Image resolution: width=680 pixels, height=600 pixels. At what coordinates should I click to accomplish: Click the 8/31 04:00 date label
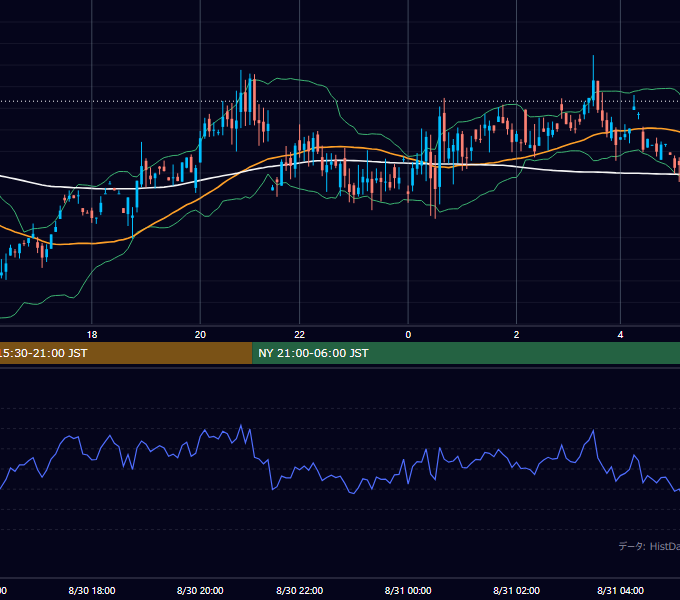pos(621,590)
